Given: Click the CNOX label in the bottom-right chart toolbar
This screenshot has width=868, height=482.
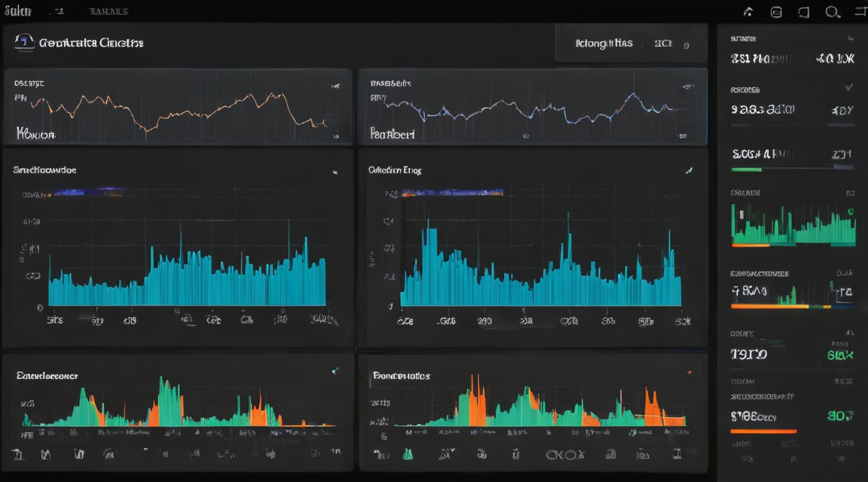Looking at the screenshot, I should click(x=565, y=455).
